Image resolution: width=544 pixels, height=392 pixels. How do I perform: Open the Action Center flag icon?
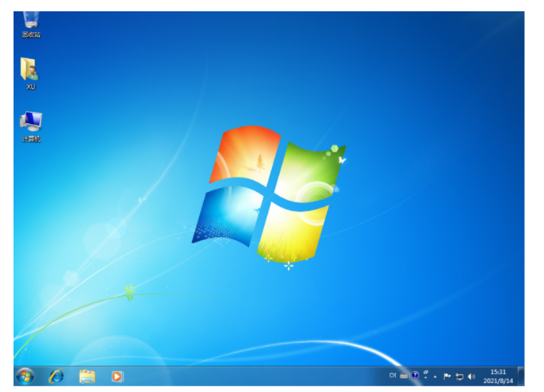(447, 376)
